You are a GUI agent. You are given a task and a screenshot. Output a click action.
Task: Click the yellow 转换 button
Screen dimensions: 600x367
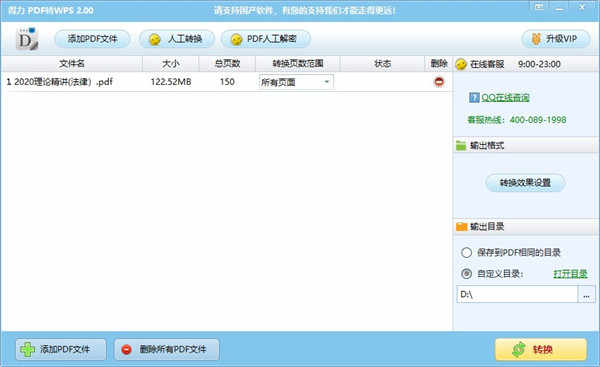click(541, 349)
